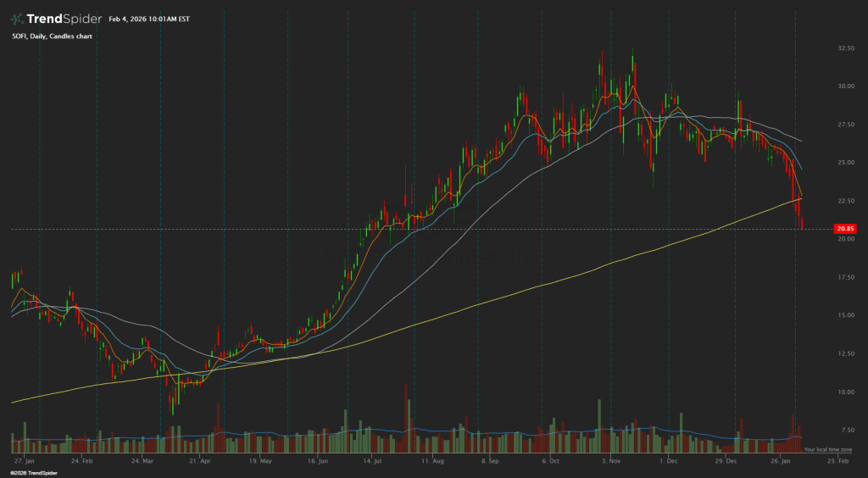Screen dimensions: 868x478
Task: Click the tallest volume bar in late July
Action: 406,415
